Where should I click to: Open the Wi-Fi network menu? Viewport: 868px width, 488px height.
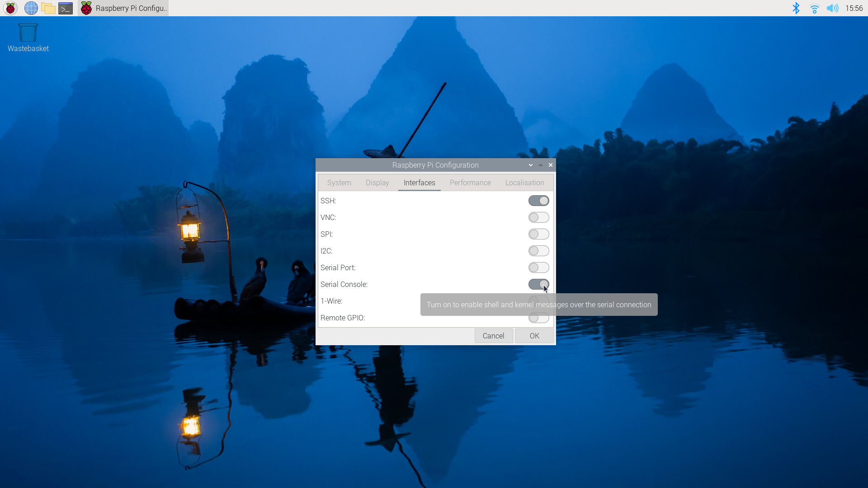click(814, 8)
